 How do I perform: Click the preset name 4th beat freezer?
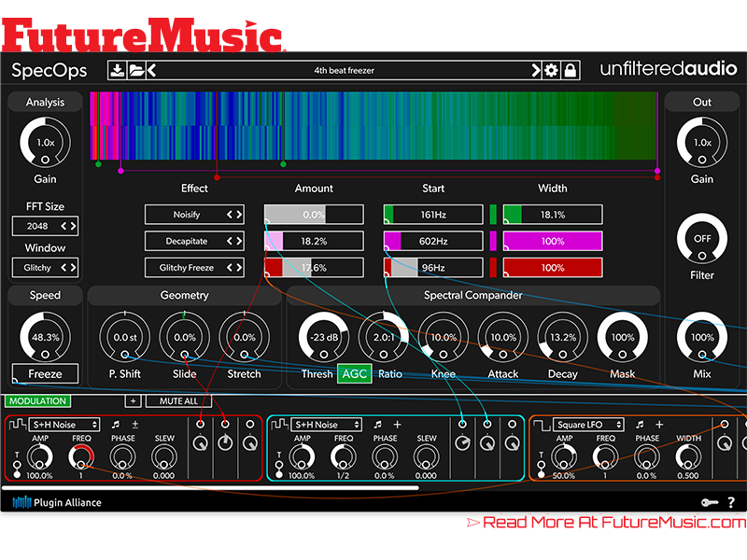[344, 71]
